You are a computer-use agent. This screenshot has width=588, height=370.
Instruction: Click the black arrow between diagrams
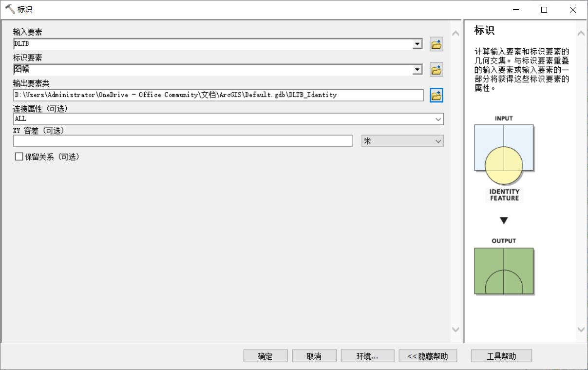pyautogui.click(x=504, y=221)
